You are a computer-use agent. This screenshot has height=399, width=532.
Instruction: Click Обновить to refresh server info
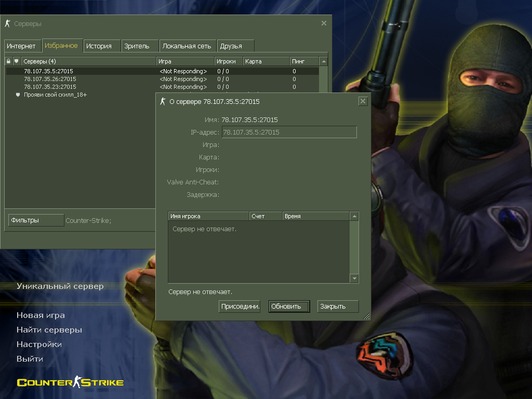[x=289, y=307]
